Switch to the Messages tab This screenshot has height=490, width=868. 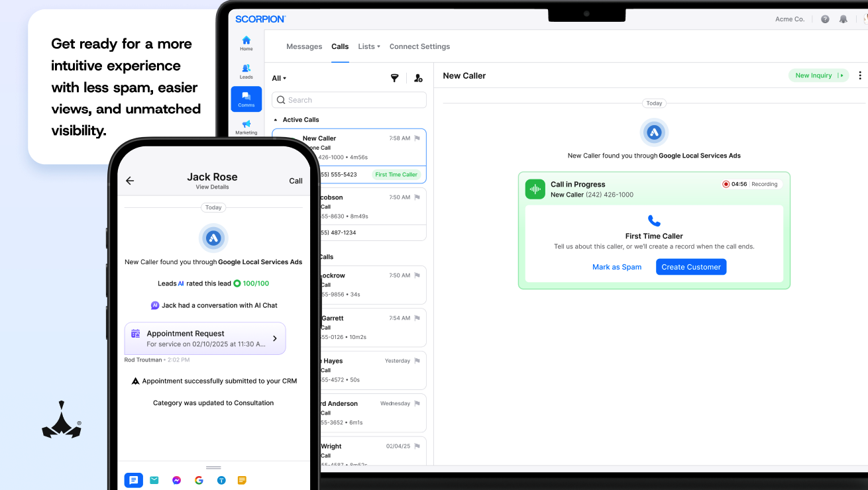pos(304,46)
